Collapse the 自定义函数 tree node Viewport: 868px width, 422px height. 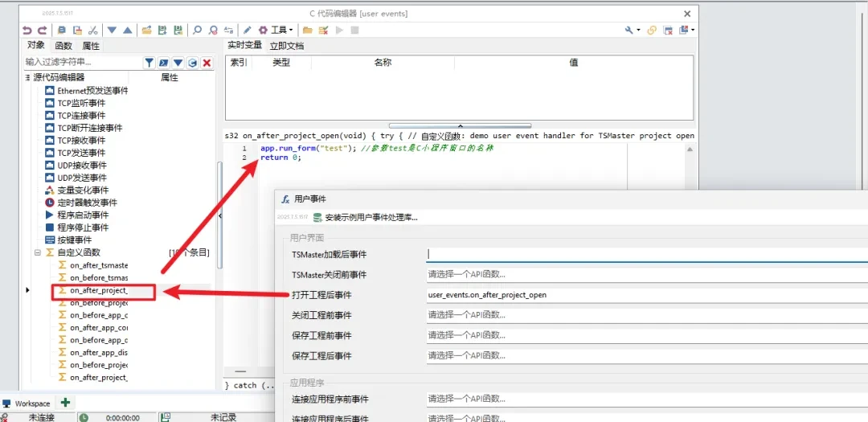point(37,252)
